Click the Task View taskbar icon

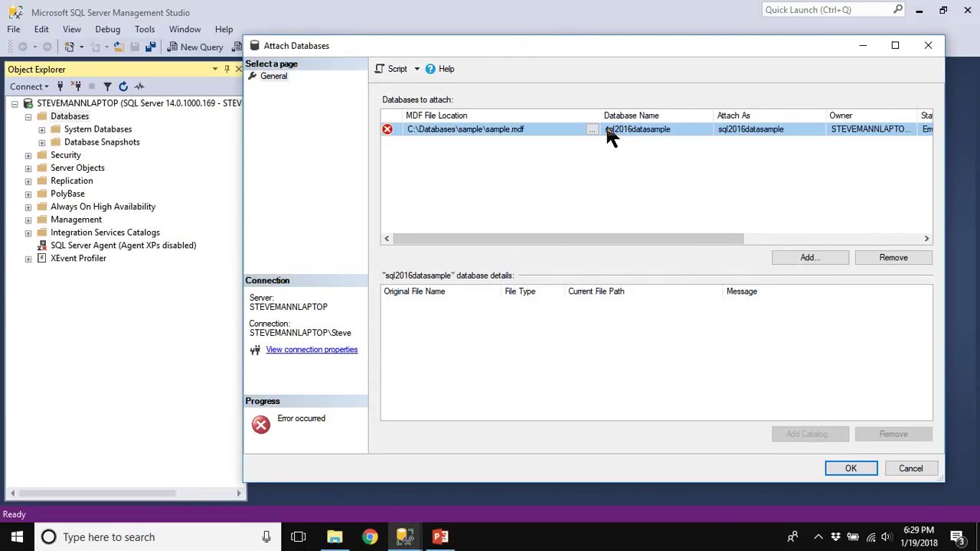coord(299,537)
